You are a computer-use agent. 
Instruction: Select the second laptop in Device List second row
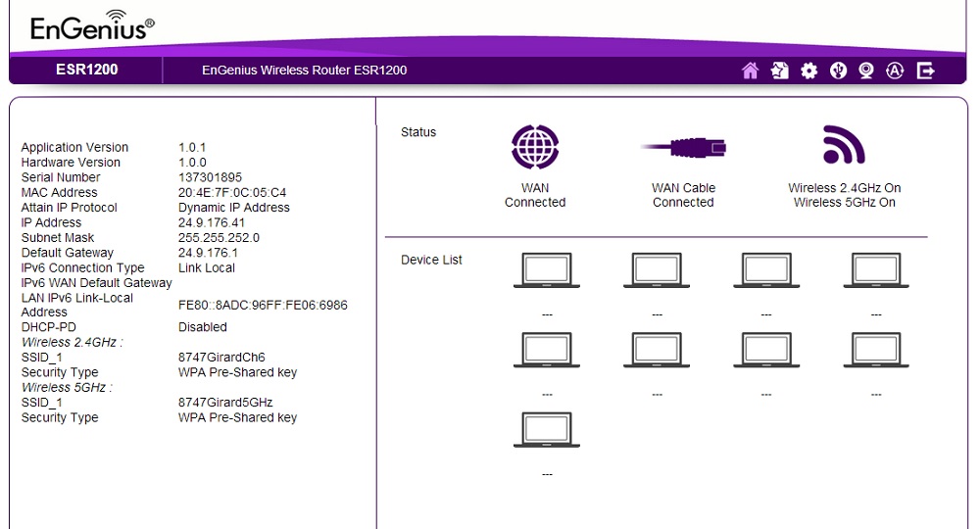point(657,350)
